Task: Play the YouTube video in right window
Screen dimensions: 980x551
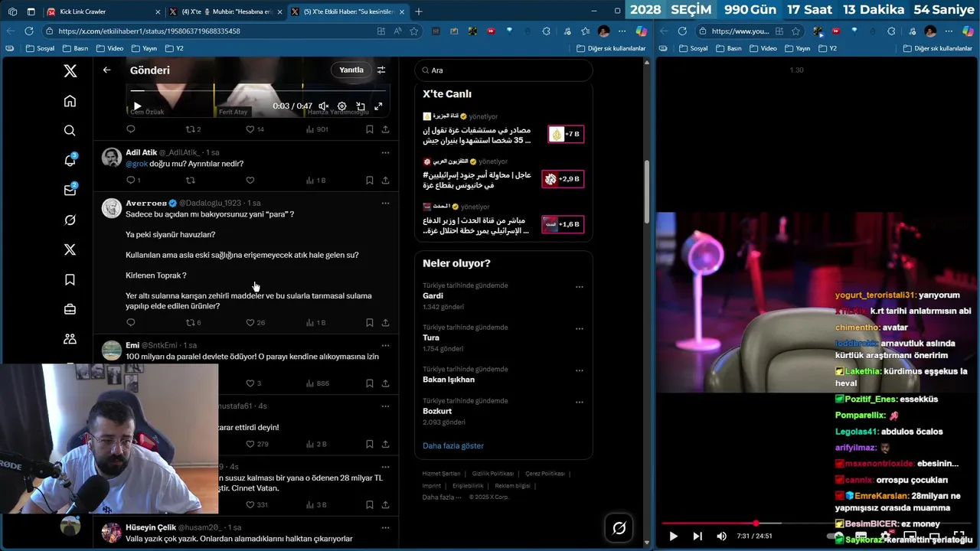Action: coord(673,536)
